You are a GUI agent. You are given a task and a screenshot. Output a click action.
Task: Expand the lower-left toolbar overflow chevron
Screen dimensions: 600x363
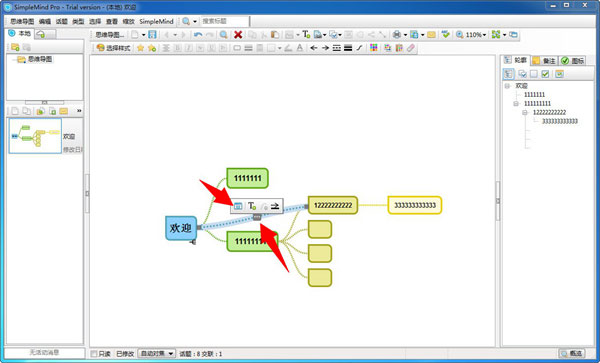(x=79, y=111)
